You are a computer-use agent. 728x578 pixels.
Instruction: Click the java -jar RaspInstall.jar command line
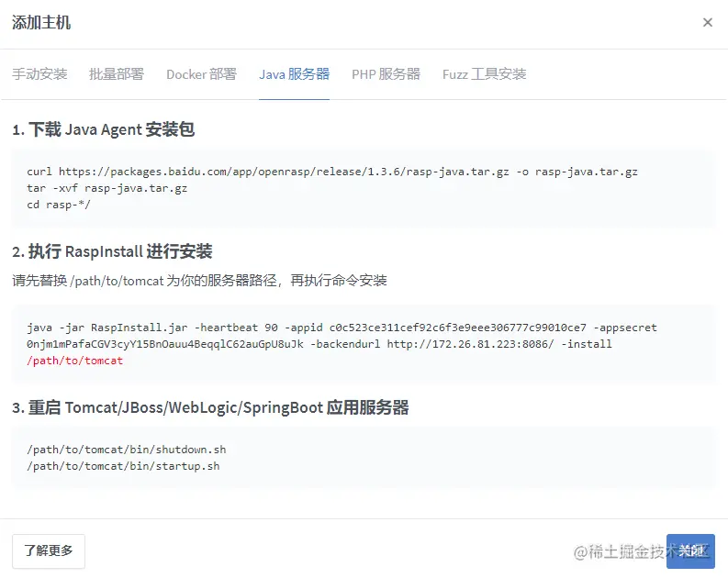coord(342,328)
